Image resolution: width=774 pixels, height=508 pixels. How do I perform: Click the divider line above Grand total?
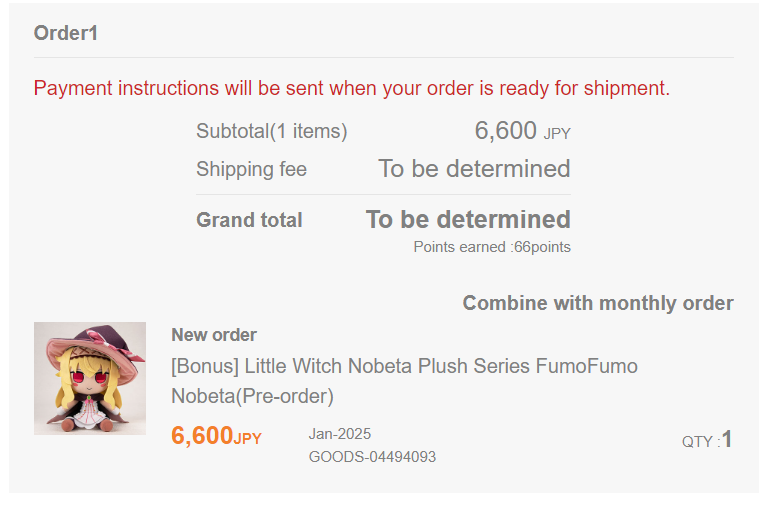coord(384,194)
